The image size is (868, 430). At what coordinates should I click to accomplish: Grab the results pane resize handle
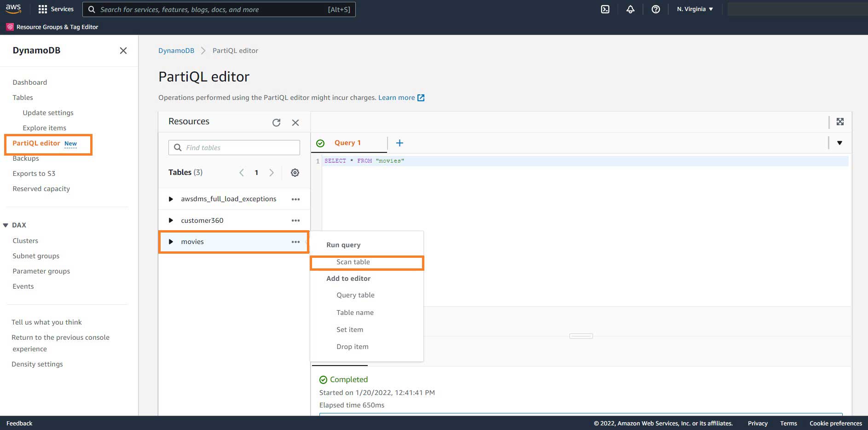[581, 336]
